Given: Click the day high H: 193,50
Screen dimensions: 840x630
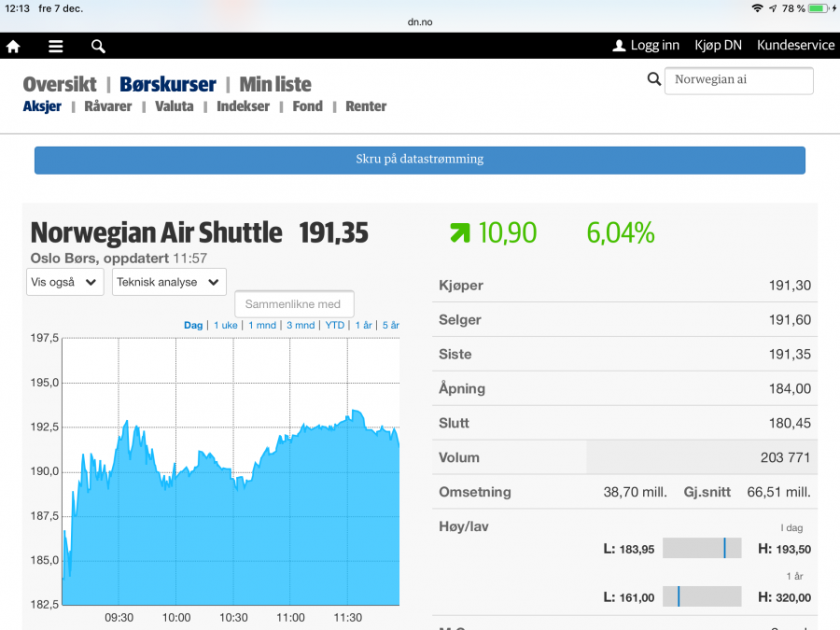Looking at the screenshot, I should (x=784, y=549).
